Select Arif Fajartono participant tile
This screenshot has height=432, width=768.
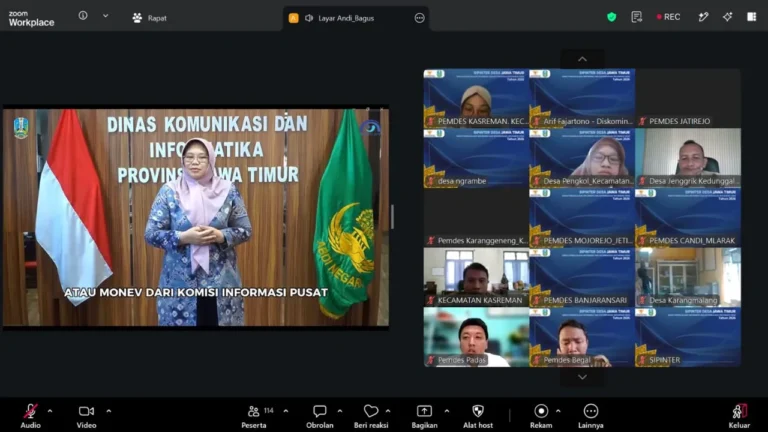(582, 98)
